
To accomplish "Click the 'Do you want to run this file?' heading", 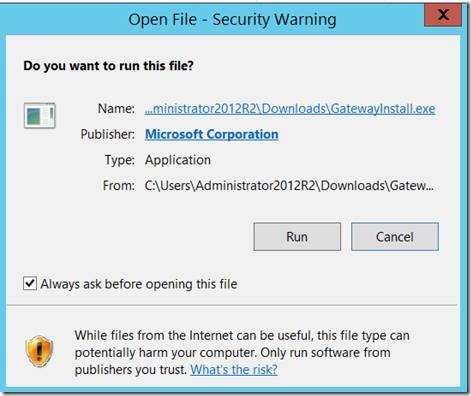I will 108,65.
